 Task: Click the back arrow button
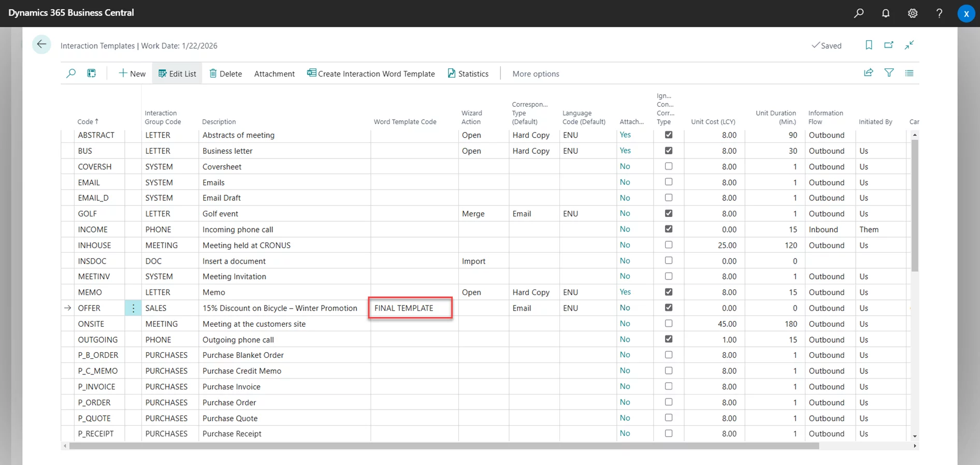point(41,45)
